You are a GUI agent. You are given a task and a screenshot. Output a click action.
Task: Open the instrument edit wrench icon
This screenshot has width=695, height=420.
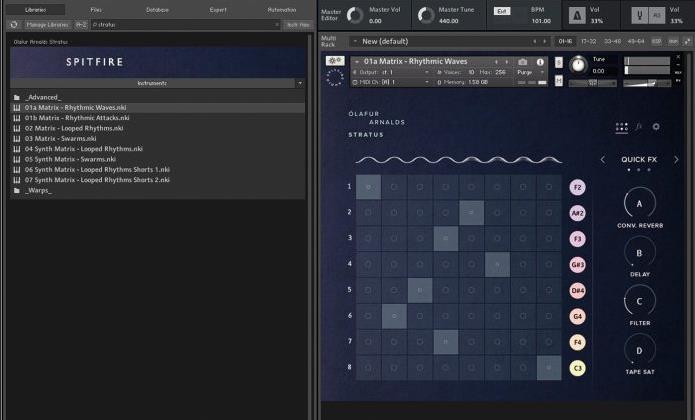335,61
